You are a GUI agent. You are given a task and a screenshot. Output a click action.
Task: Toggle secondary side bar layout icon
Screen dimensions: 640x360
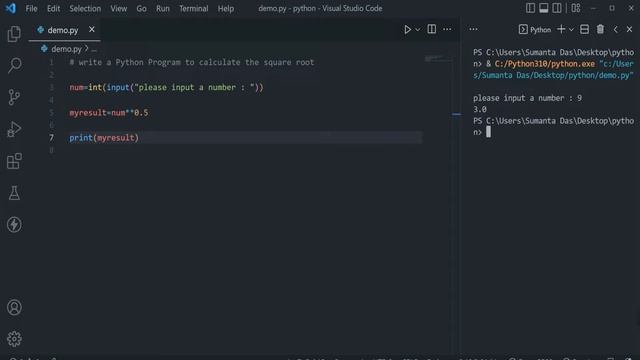557,8
